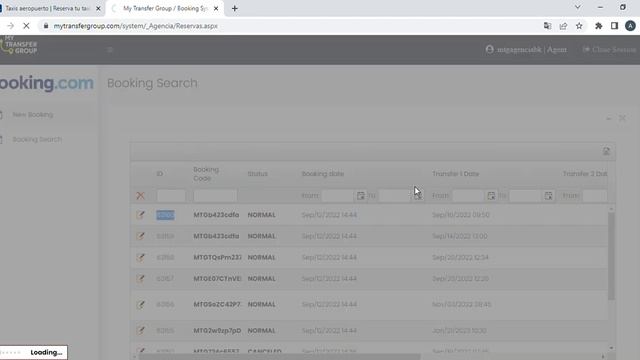
Task: Click the Booking date From input
Action: [338, 196]
